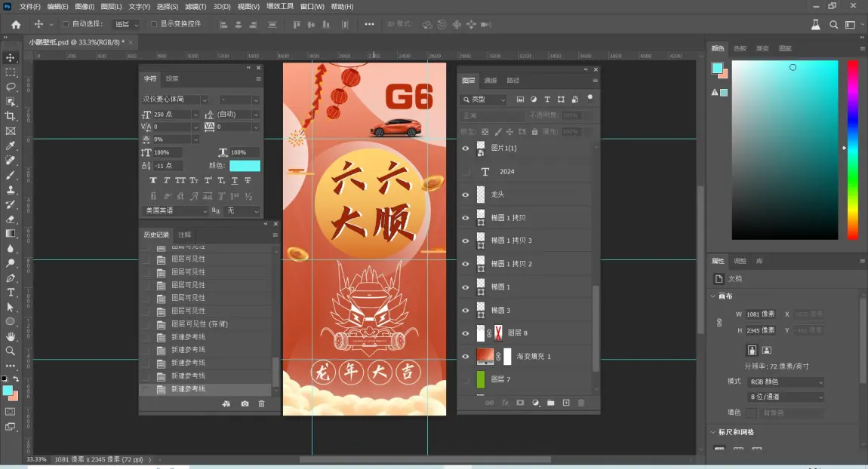Hide the 龙头 layer
The height and width of the screenshot is (469, 868).
coord(465,195)
